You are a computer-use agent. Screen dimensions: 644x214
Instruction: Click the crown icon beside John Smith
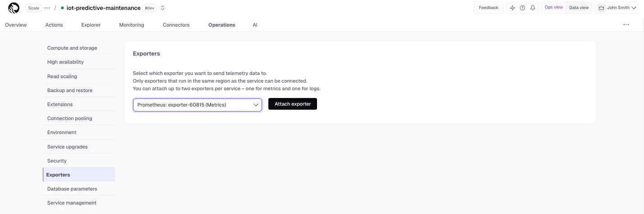pyautogui.click(x=601, y=8)
